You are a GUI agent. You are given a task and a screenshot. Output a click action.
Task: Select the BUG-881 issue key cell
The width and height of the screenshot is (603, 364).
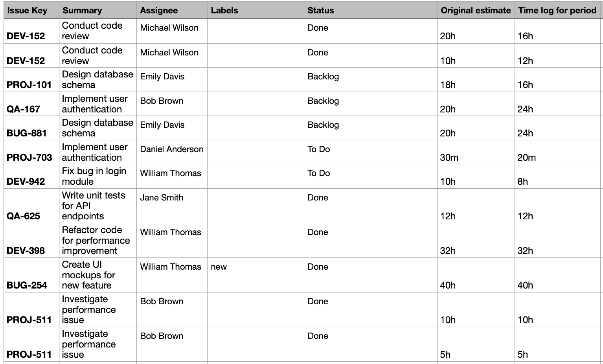tap(27, 133)
